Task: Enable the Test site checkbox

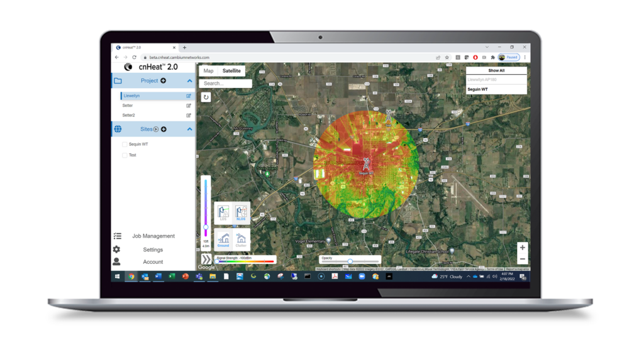Action: pyautogui.click(x=125, y=155)
